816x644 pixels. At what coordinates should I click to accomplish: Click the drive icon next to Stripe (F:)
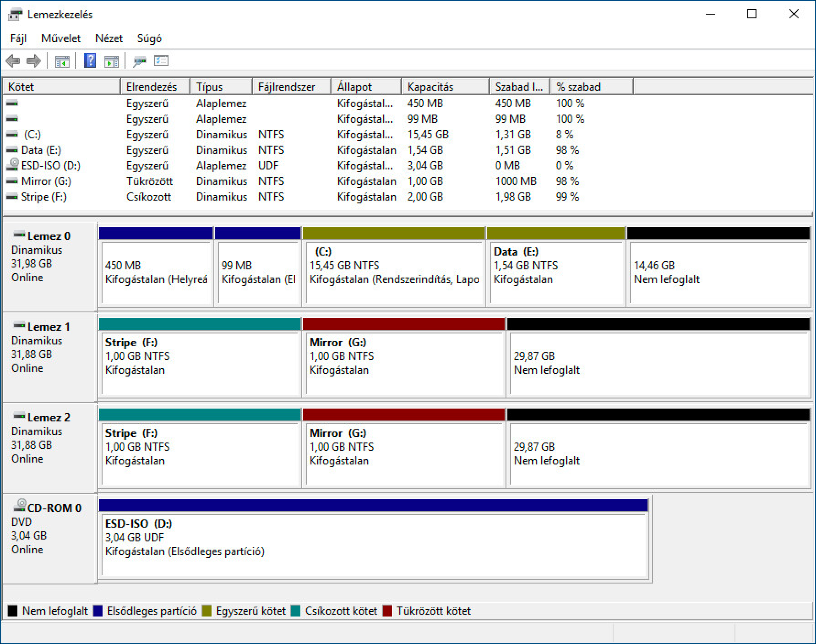pos(12,196)
